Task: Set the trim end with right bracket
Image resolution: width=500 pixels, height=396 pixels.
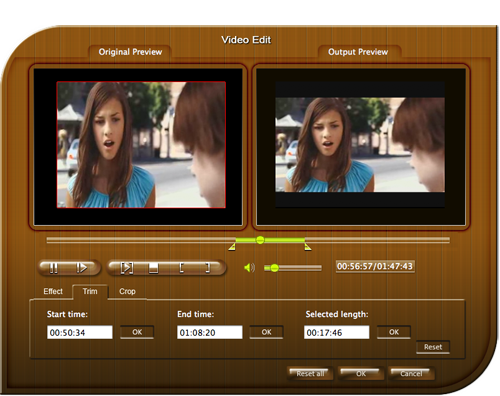Action: [207, 268]
